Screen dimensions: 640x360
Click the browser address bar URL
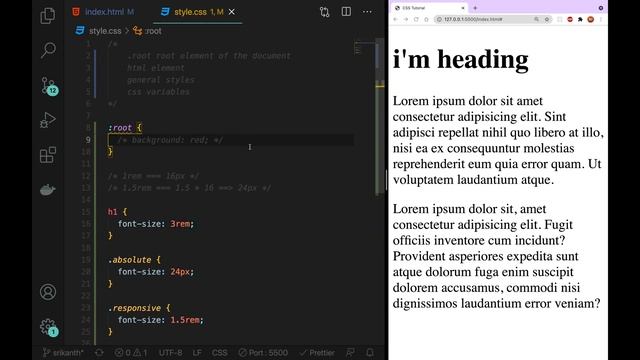[473, 19]
